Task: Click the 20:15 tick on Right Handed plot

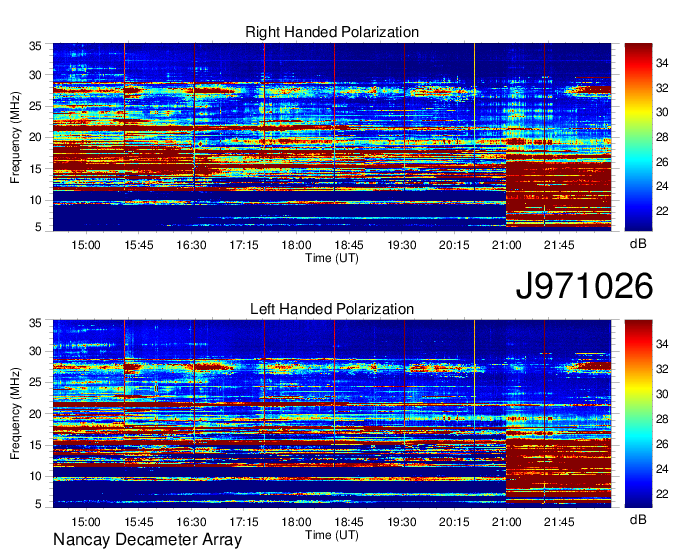Action: pos(454,245)
